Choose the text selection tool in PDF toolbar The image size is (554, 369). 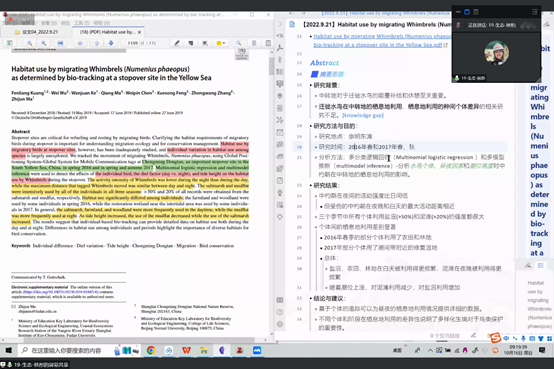(x=191, y=43)
